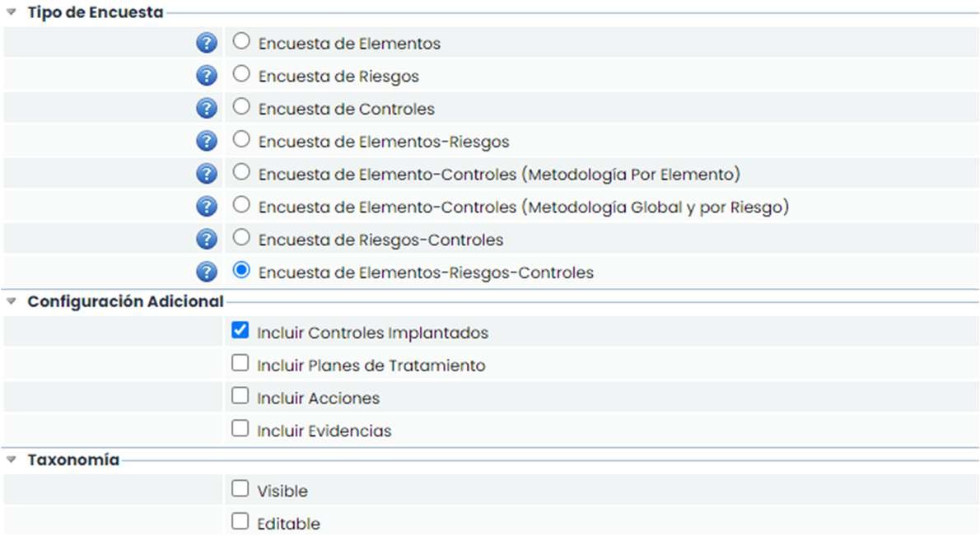Screen dimensions: 980x536
Task: Tick the Visible checkbox under Taxonomía
Action: pos(240,488)
